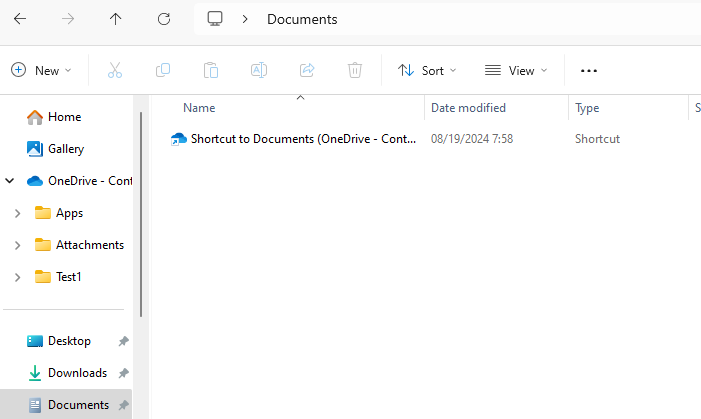Click the pin icon next to Documents
701x419 pixels.
(123, 405)
